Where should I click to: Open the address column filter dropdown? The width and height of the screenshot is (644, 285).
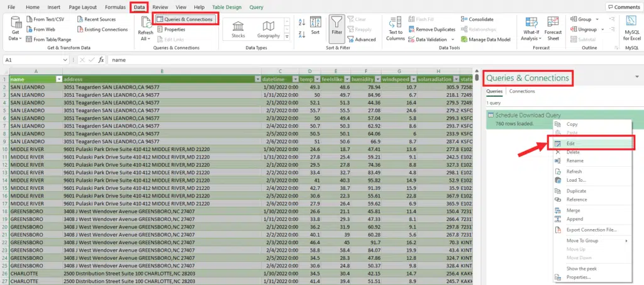257,79
